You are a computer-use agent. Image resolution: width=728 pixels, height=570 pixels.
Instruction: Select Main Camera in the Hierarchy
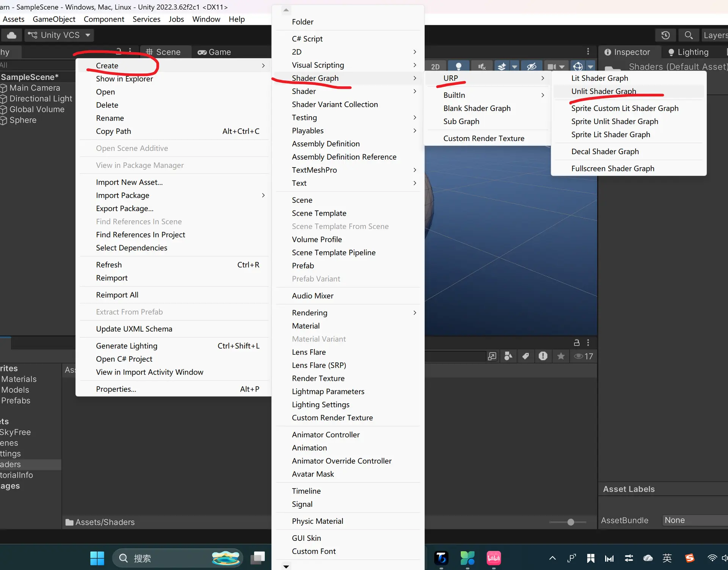pos(35,88)
